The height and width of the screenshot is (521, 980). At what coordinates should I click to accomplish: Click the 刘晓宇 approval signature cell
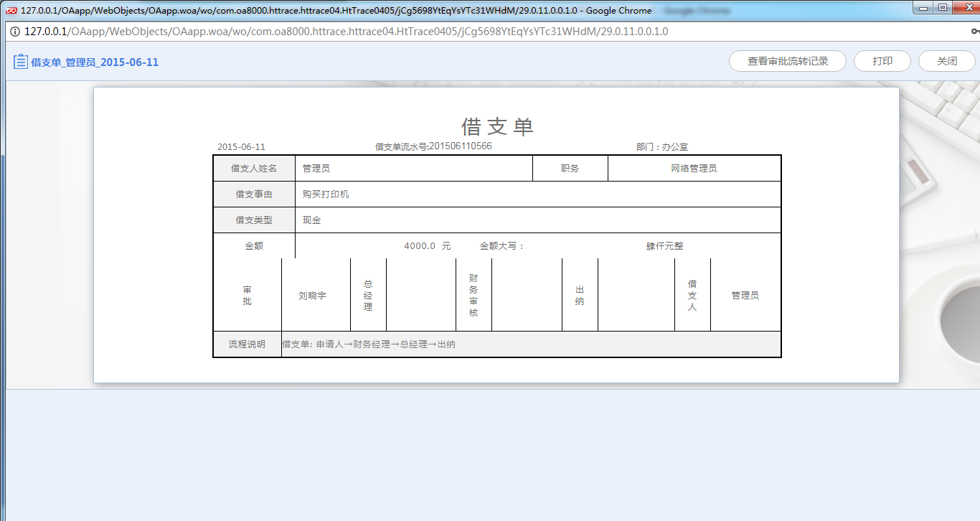pos(314,294)
